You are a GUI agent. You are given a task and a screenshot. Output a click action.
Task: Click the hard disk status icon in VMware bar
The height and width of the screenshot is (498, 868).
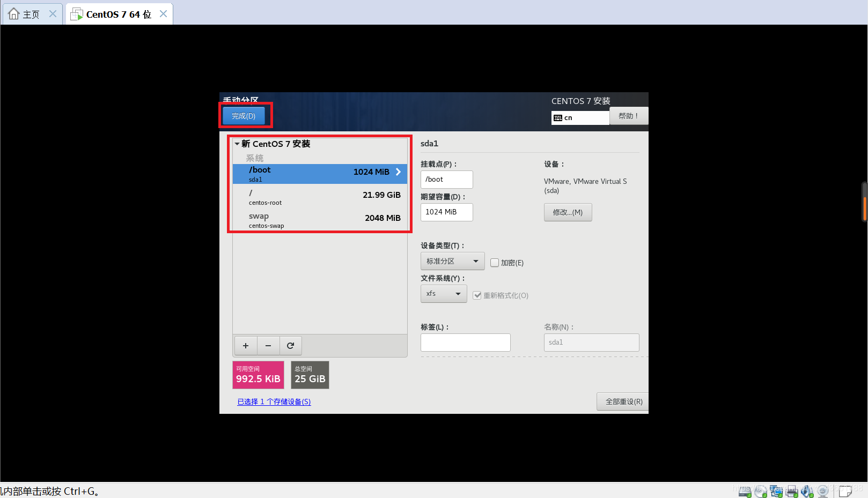click(745, 491)
